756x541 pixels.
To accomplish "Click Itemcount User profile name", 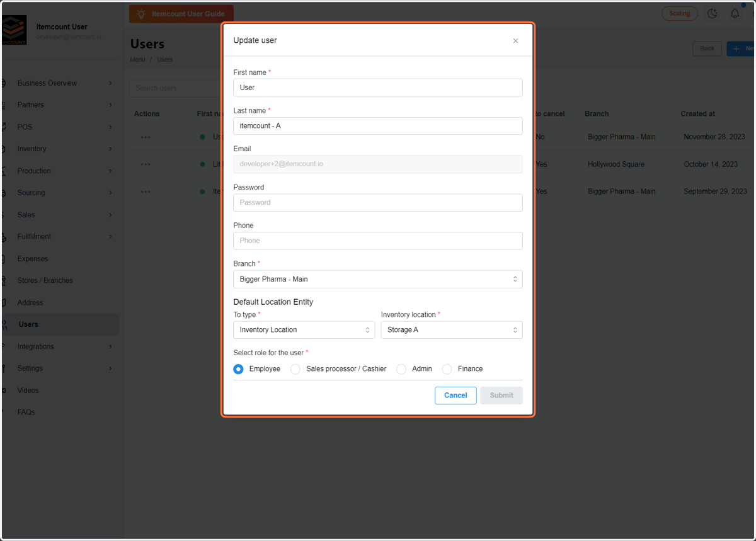I will click(62, 27).
